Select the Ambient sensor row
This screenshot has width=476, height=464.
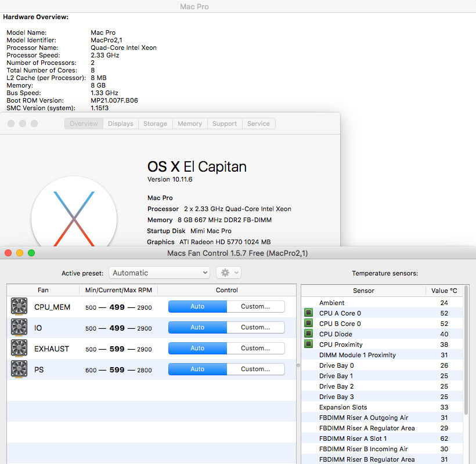click(382, 302)
